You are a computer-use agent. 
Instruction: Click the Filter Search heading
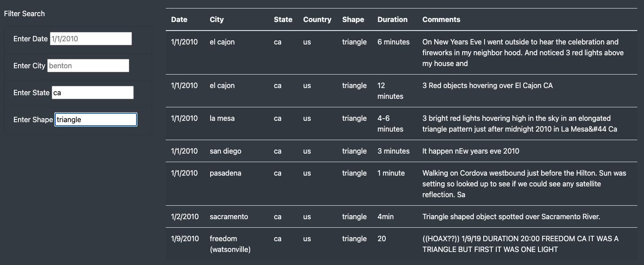pos(24,13)
